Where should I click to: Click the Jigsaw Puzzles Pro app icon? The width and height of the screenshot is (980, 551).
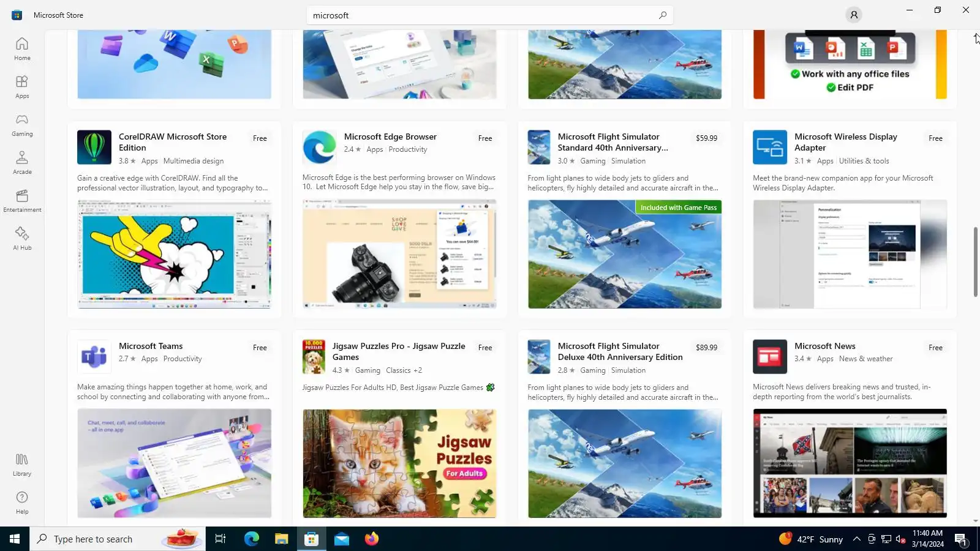point(314,357)
